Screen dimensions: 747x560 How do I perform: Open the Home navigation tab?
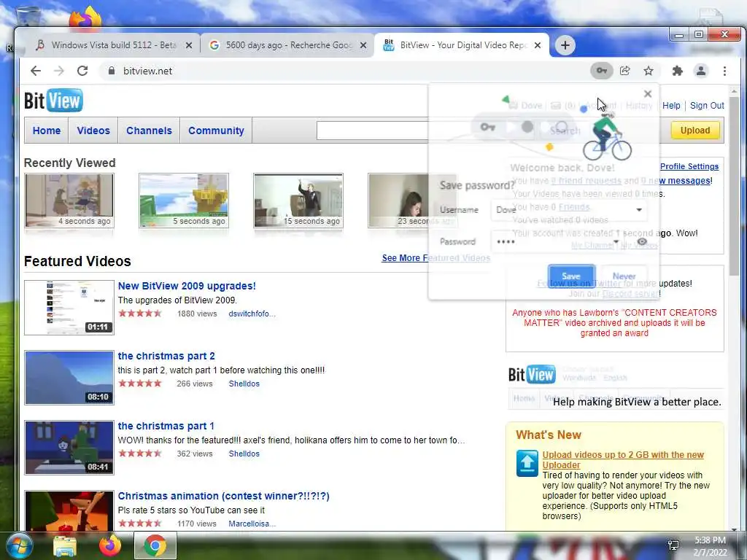tap(47, 131)
